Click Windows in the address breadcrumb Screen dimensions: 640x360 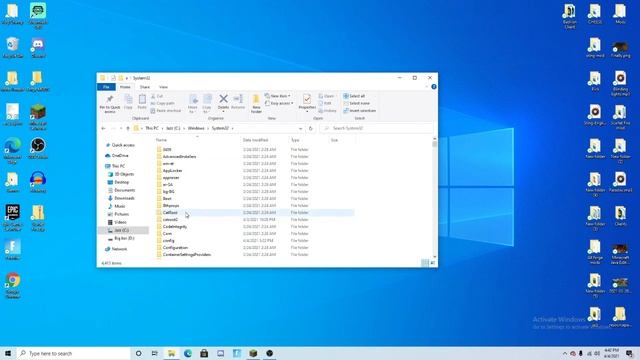pos(196,128)
